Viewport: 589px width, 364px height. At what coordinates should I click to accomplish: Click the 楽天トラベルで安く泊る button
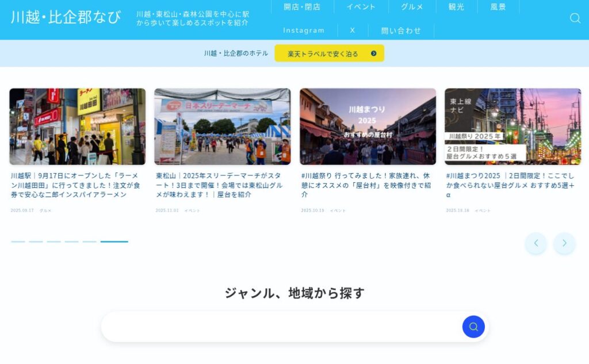(x=329, y=53)
